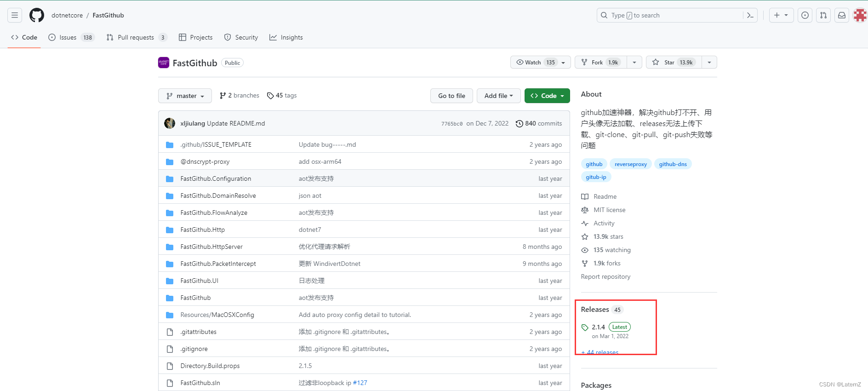Star the FastGithub repository
Screen dimensions: 868x391
coord(674,62)
